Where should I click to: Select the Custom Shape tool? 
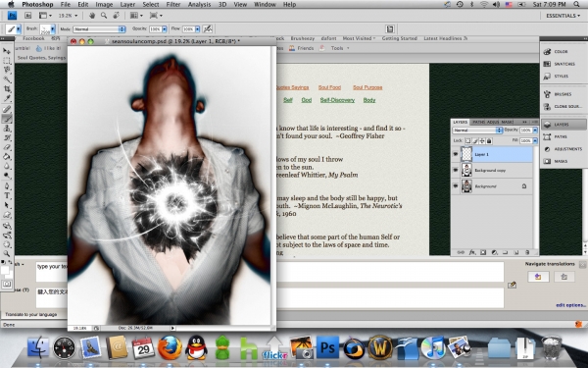point(7,215)
